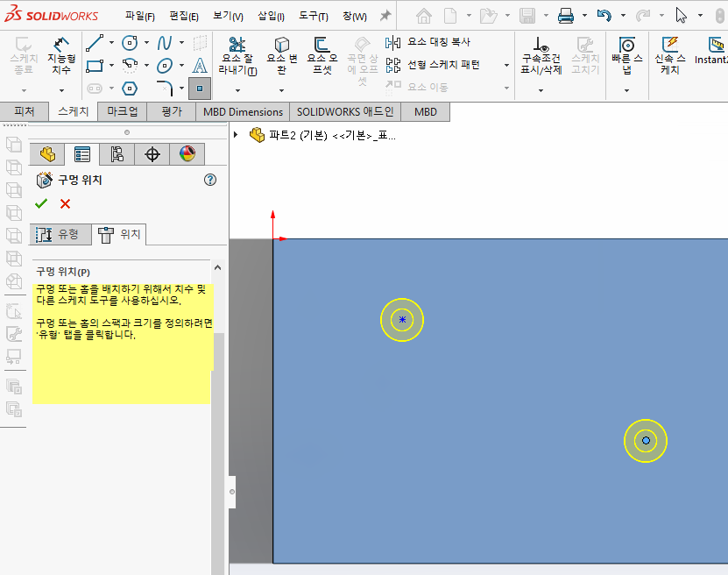Open the 선형 스케치 패턴 dropdown arrow
The width and height of the screenshot is (728, 575).
point(506,65)
